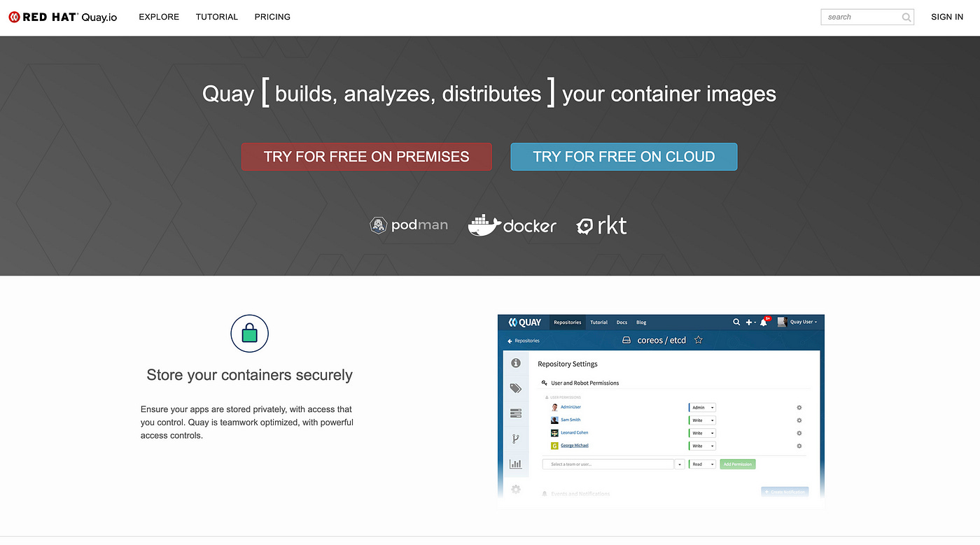Click the repository drive icon beside coreos / etcd
980x545 pixels.
(x=627, y=341)
